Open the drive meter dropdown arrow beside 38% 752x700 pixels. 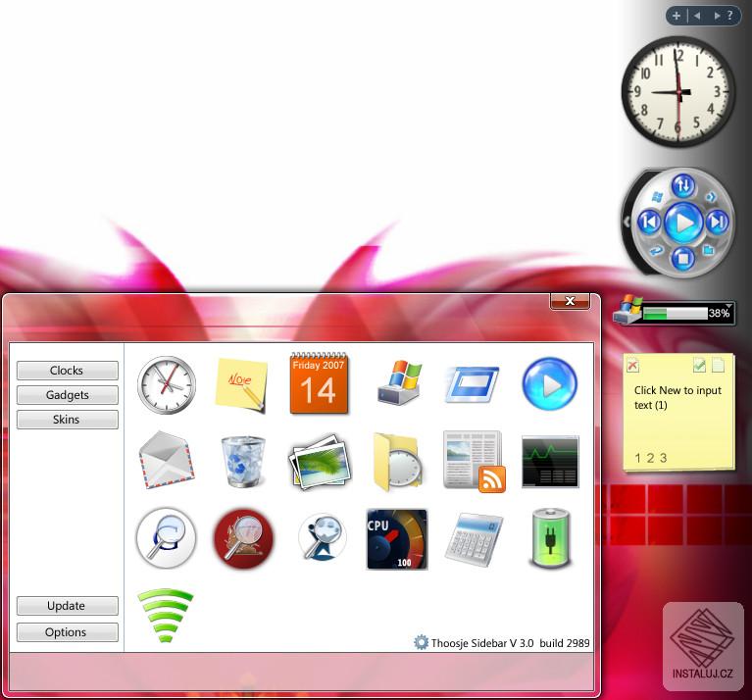click(x=729, y=306)
